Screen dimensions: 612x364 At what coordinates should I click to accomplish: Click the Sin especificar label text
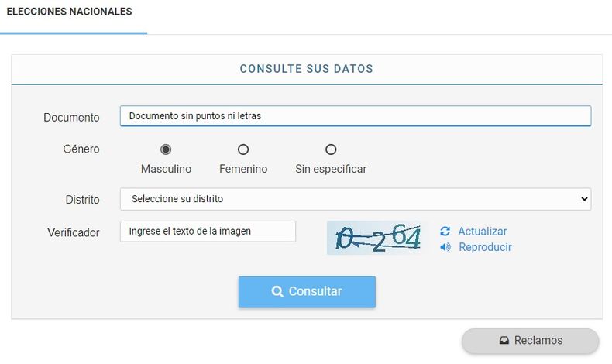pos(331,169)
